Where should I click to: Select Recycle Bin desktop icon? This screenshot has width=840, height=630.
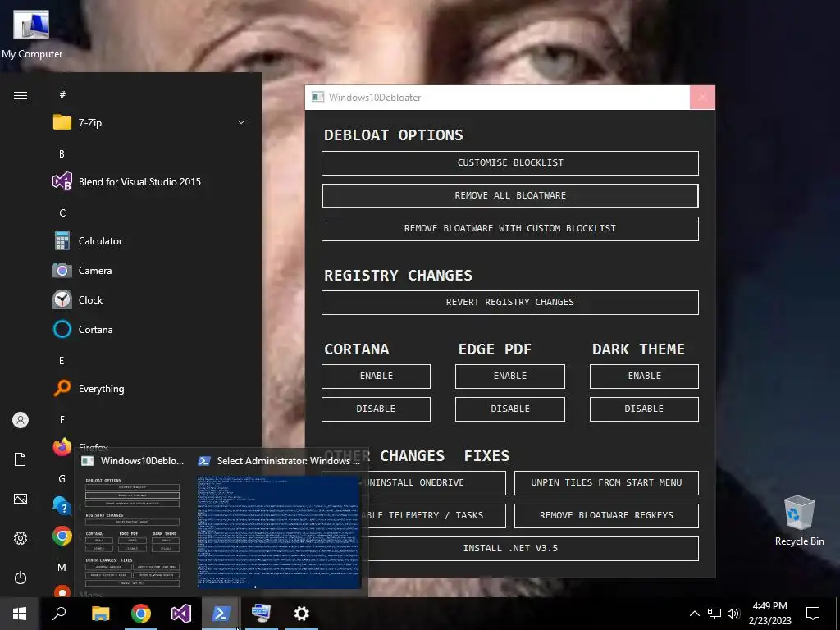pyautogui.click(x=799, y=521)
